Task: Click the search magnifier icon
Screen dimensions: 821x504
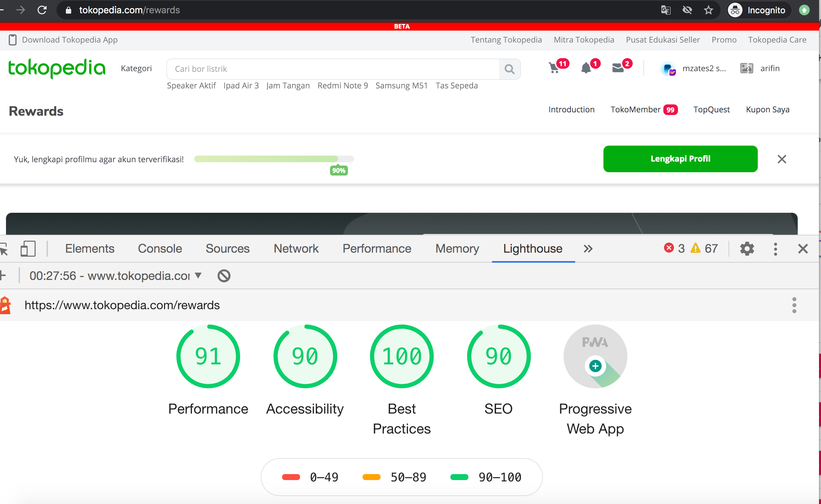Action: click(509, 69)
